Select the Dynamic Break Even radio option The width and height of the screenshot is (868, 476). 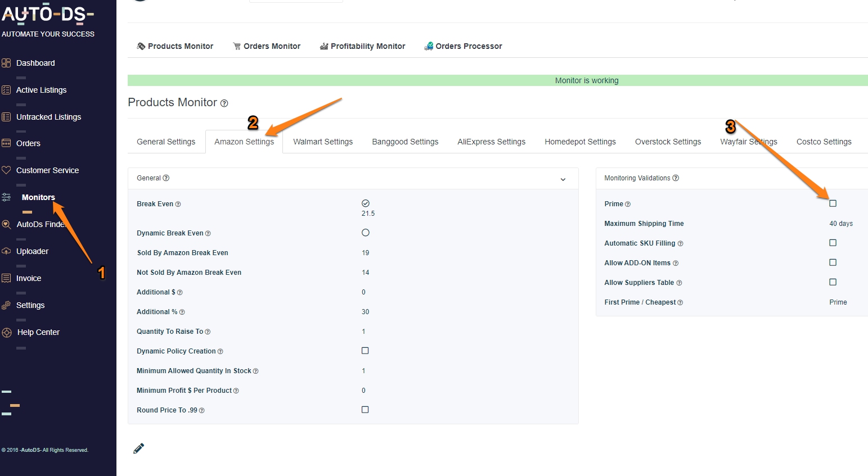(366, 233)
